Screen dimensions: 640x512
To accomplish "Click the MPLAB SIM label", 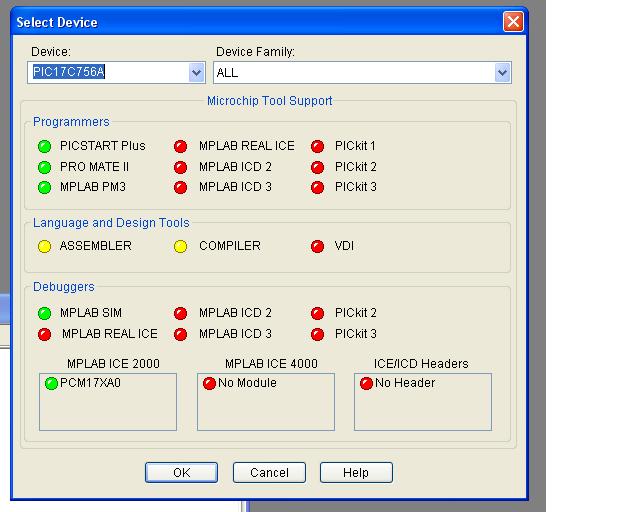I will click(91, 313).
